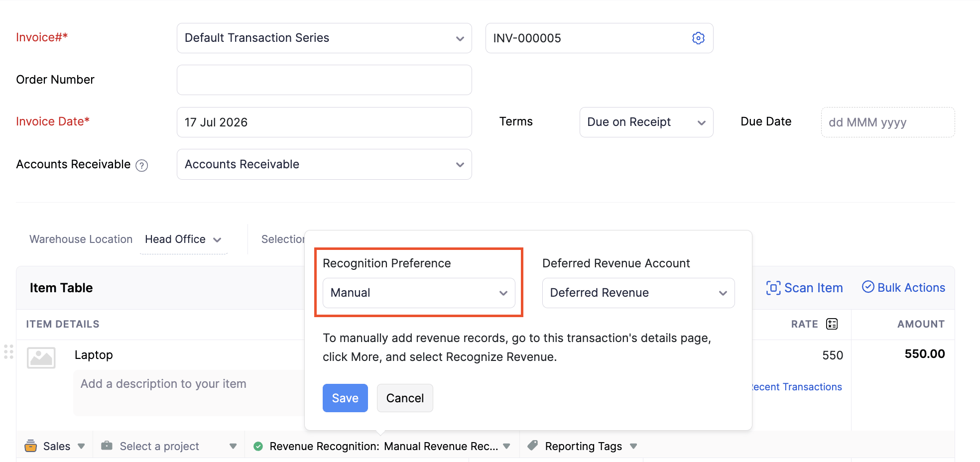Image resolution: width=980 pixels, height=462 pixels.
Task: Grab the Laptop row drag handle
Action: (8, 351)
